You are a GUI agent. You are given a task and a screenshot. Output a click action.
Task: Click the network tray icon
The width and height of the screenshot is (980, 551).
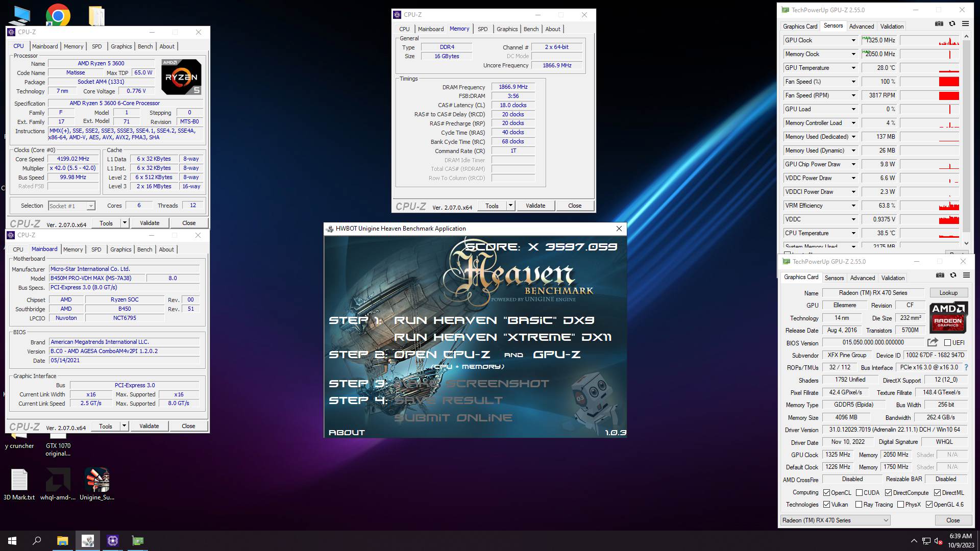pos(926,541)
